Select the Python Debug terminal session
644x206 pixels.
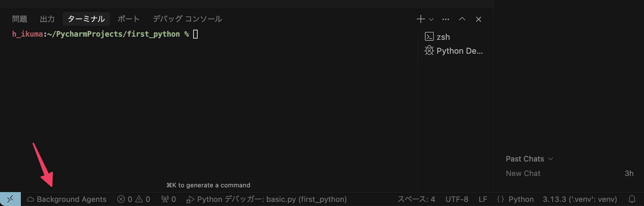pyautogui.click(x=454, y=51)
